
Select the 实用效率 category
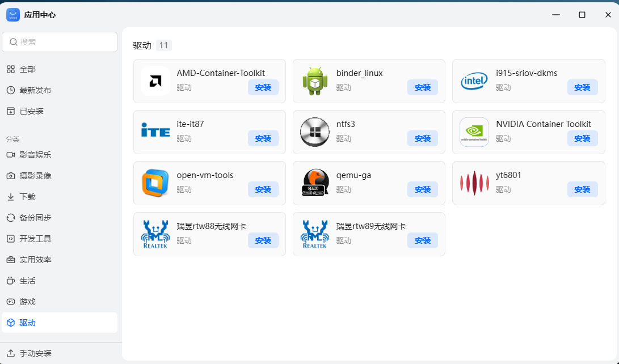click(60, 260)
